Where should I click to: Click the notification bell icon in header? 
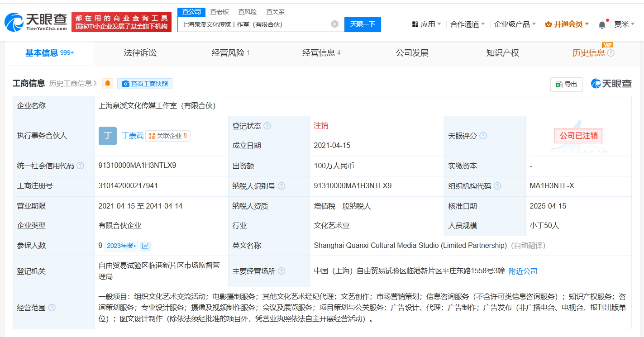pos(602,24)
